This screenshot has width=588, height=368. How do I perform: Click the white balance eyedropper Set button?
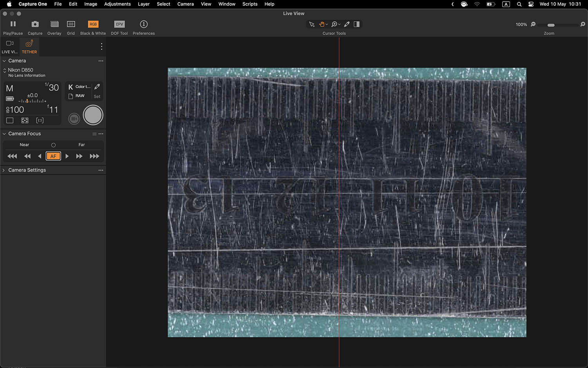pyautogui.click(x=97, y=91)
